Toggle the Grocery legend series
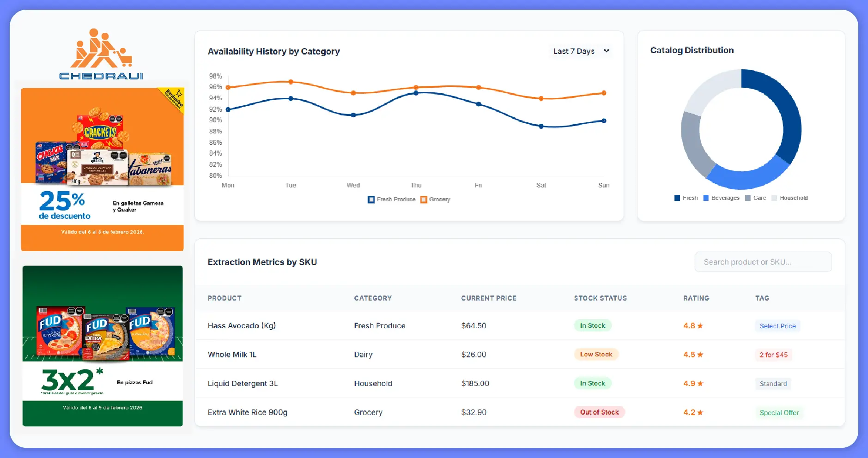Screen dimensions: 868x458 [435, 199]
